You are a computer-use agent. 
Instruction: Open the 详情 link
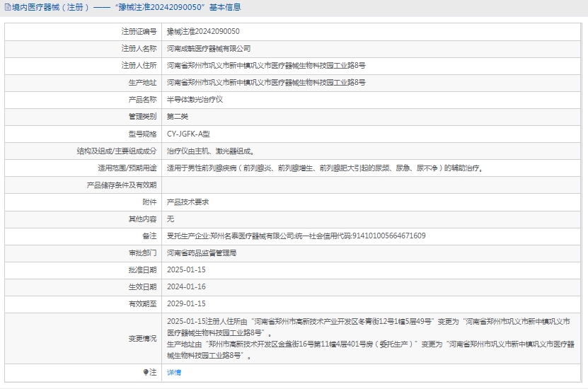coord(173,372)
